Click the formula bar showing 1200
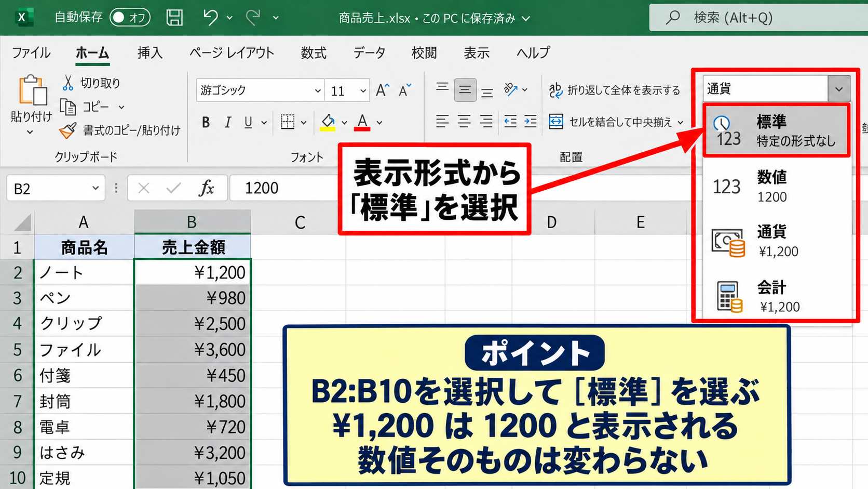 click(284, 188)
